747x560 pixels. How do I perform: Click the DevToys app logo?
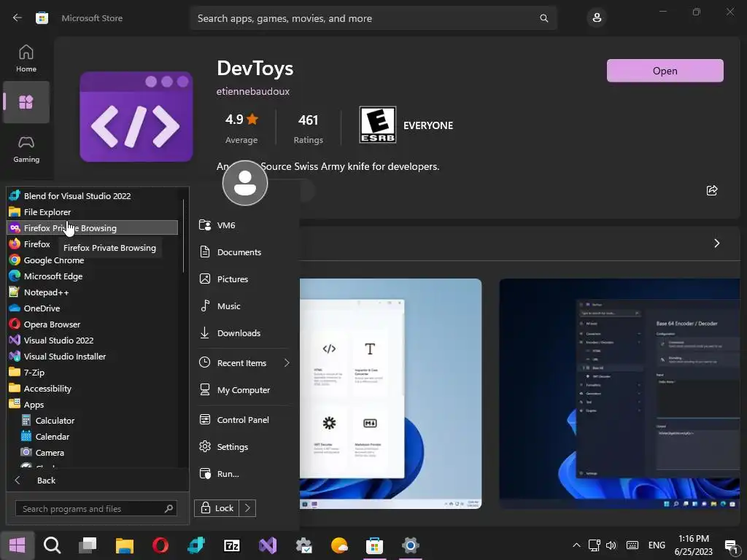pyautogui.click(x=136, y=117)
